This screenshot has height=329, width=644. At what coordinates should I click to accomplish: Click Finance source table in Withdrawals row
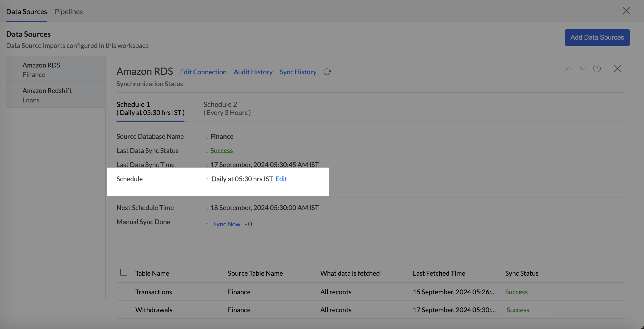(239, 310)
